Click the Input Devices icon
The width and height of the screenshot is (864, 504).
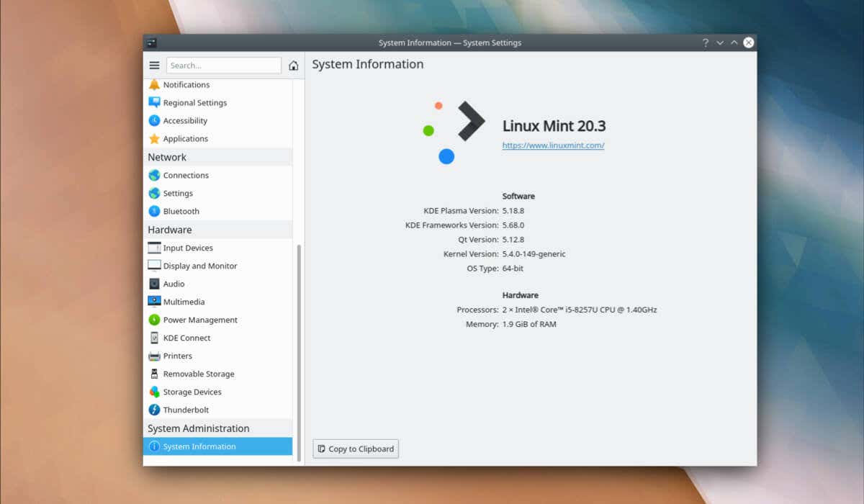pyautogui.click(x=154, y=248)
